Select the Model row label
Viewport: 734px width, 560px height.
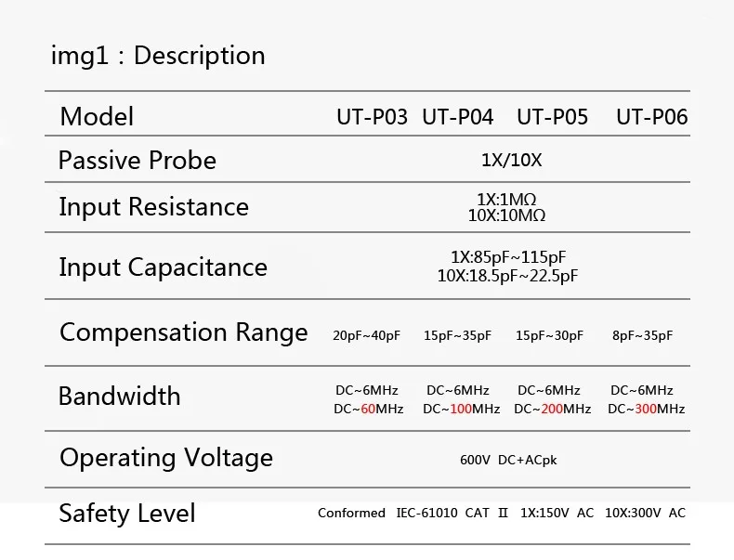(97, 117)
